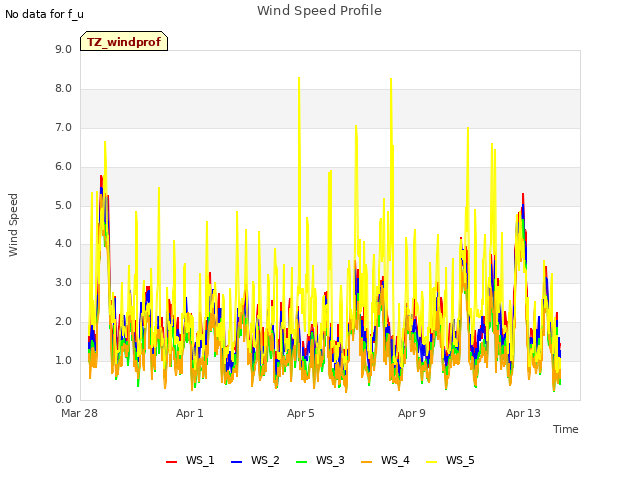
Task: Click the yellow spike peak near Apr 8
Action: (391, 79)
